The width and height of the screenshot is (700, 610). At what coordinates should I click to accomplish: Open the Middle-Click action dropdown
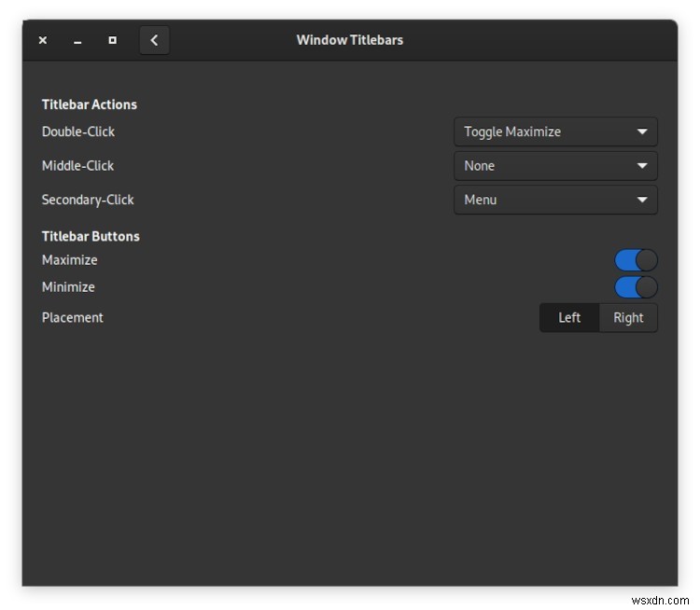pyautogui.click(x=555, y=165)
